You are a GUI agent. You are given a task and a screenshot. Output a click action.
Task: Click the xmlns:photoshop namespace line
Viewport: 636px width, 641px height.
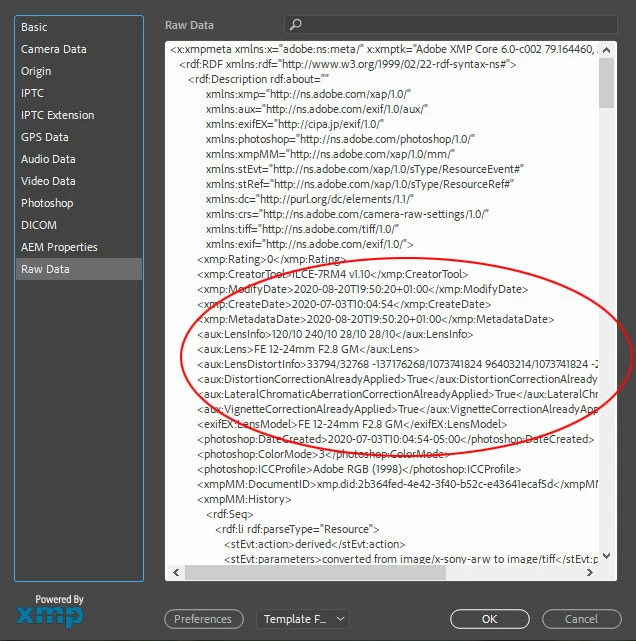pyautogui.click(x=340, y=139)
